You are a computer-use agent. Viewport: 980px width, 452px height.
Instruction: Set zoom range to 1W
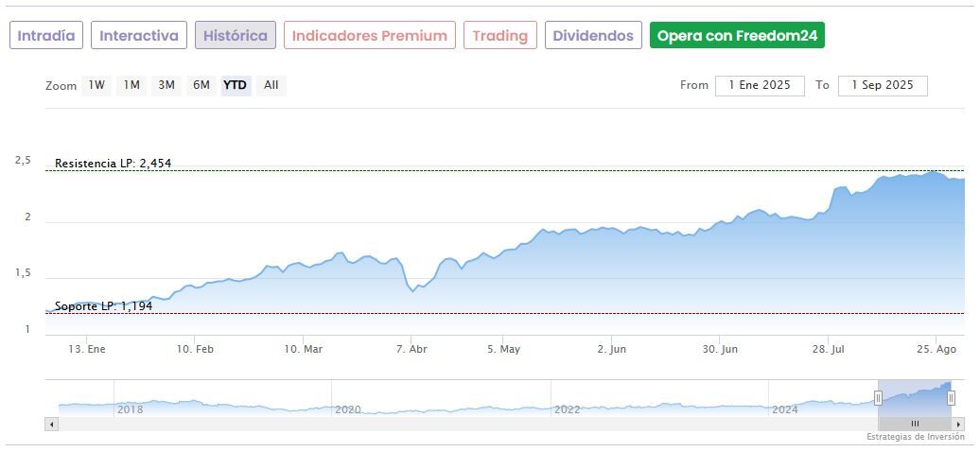click(x=96, y=85)
